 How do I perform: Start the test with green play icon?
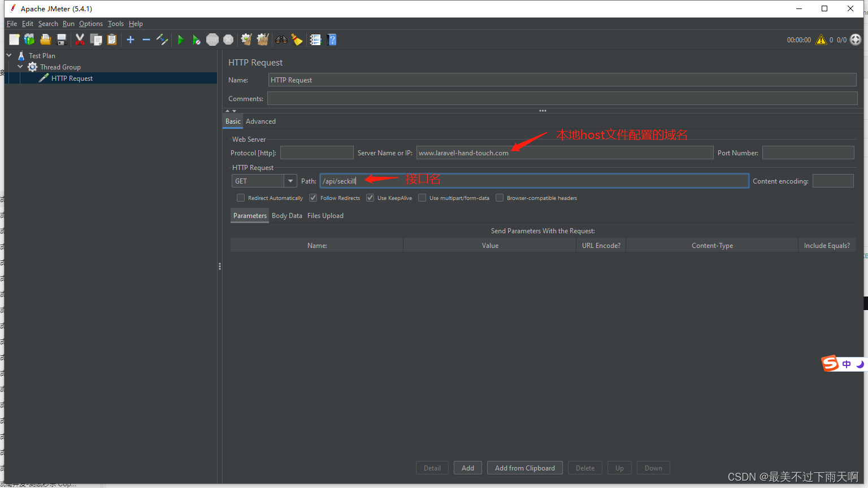(181, 40)
